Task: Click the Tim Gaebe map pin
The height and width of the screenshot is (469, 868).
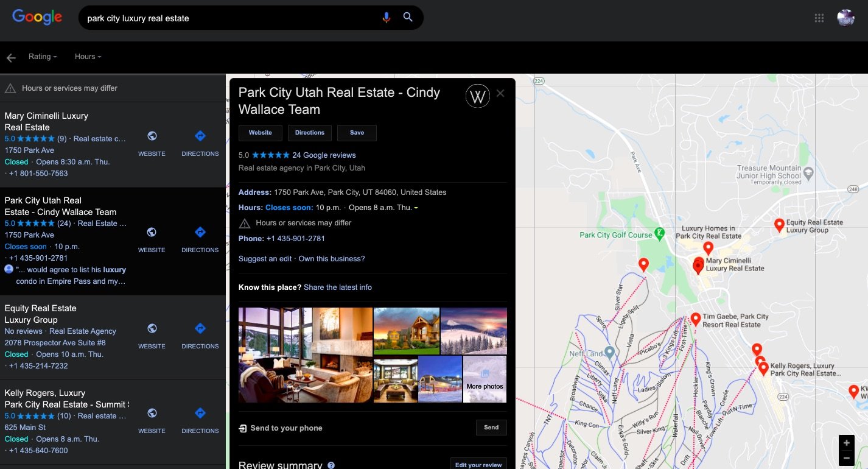Action: tap(696, 319)
